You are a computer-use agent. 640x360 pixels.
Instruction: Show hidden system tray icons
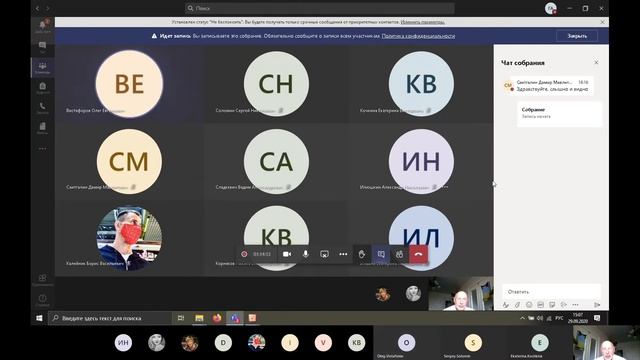click(522, 318)
